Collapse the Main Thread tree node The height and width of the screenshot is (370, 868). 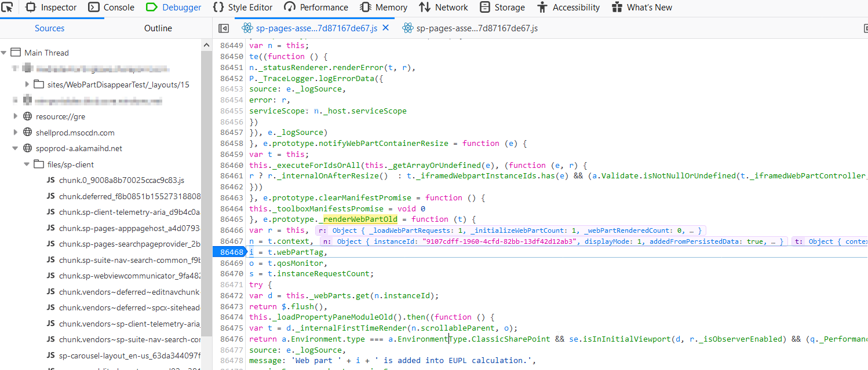click(3, 53)
